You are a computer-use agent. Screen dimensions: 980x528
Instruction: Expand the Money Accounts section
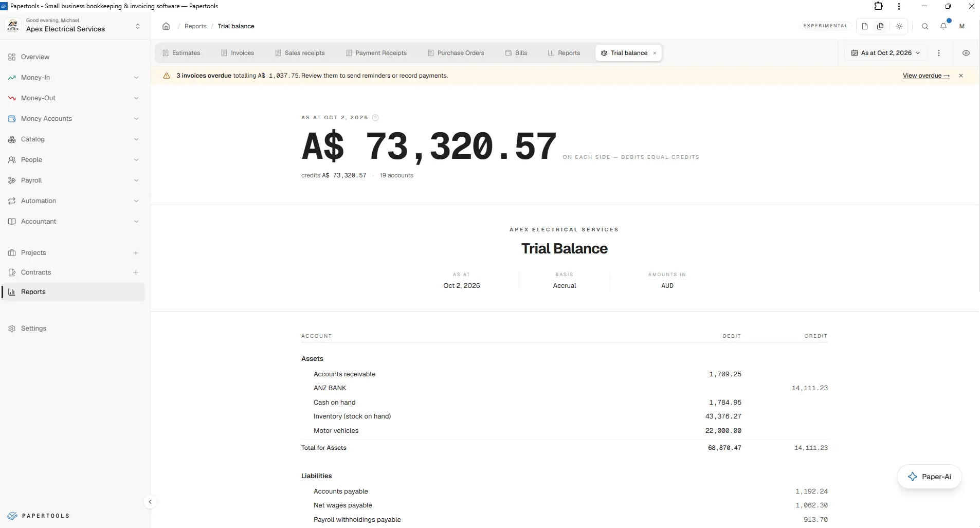73,119
